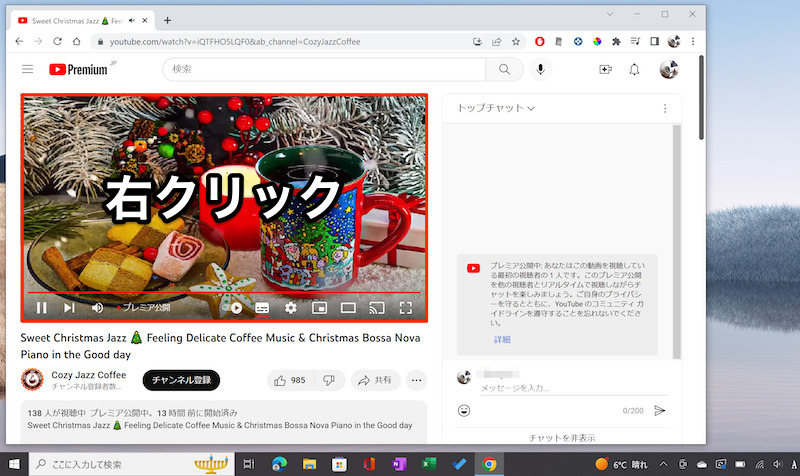Like the video with thumbs-up button
Image resolution: width=800 pixels, height=476 pixels.
289,380
